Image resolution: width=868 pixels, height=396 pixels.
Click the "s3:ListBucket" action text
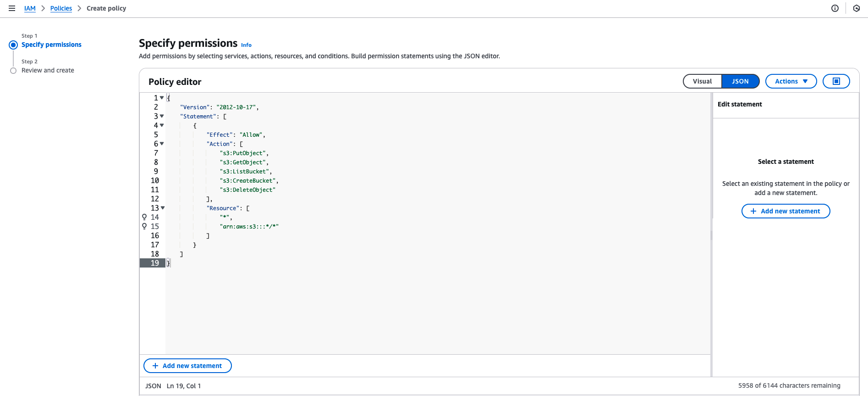pyautogui.click(x=244, y=172)
